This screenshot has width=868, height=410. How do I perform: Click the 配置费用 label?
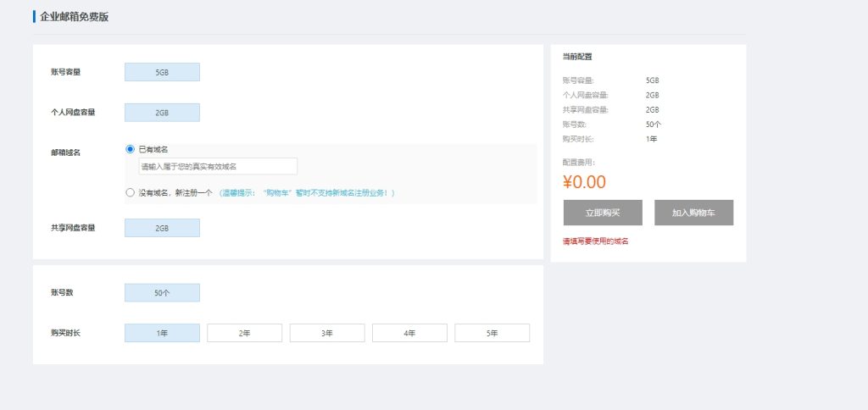point(578,162)
